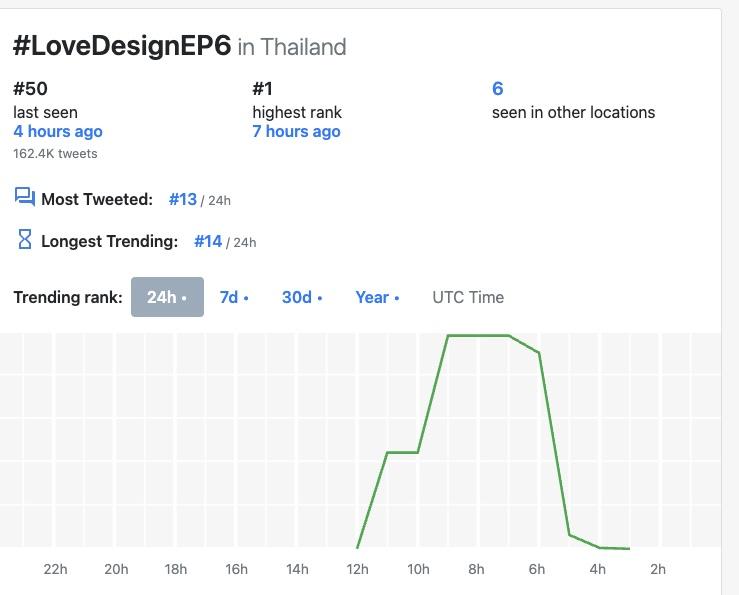Open the '4 hours ago' last seen link
The image size is (739, 595).
click(x=58, y=132)
